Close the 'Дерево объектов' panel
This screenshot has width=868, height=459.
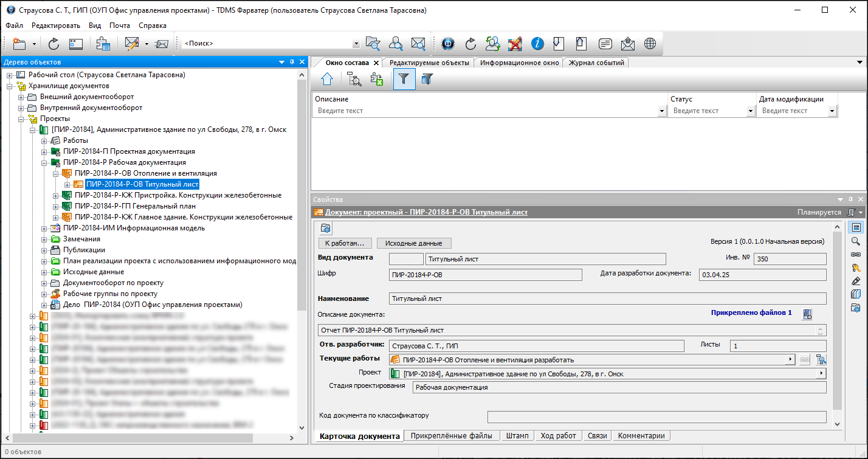point(302,62)
